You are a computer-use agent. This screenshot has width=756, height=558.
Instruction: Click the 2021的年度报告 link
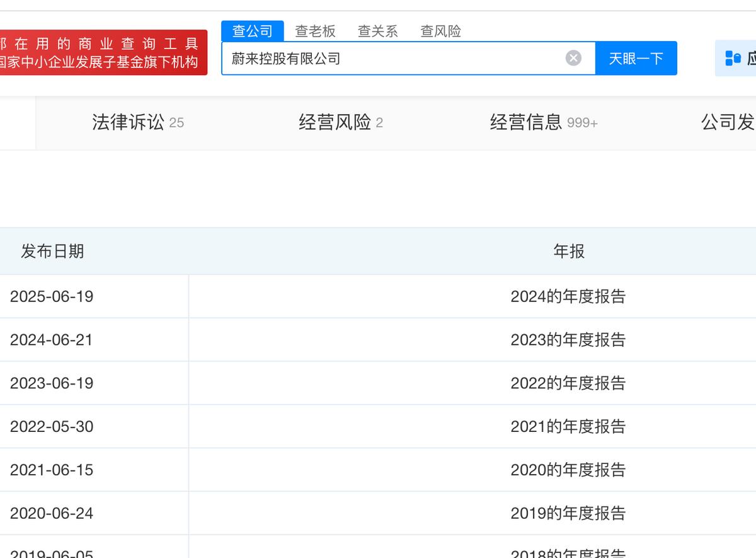point(568,427)
